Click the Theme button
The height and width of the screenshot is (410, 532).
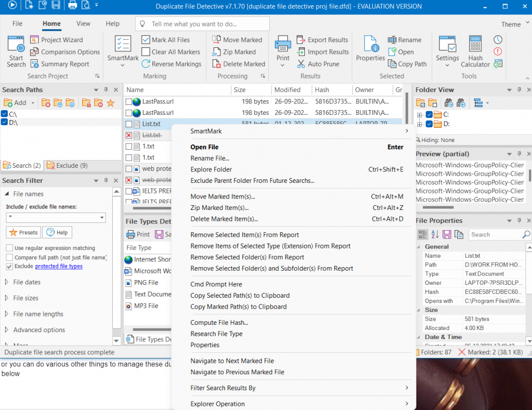[x=515, y=24]
